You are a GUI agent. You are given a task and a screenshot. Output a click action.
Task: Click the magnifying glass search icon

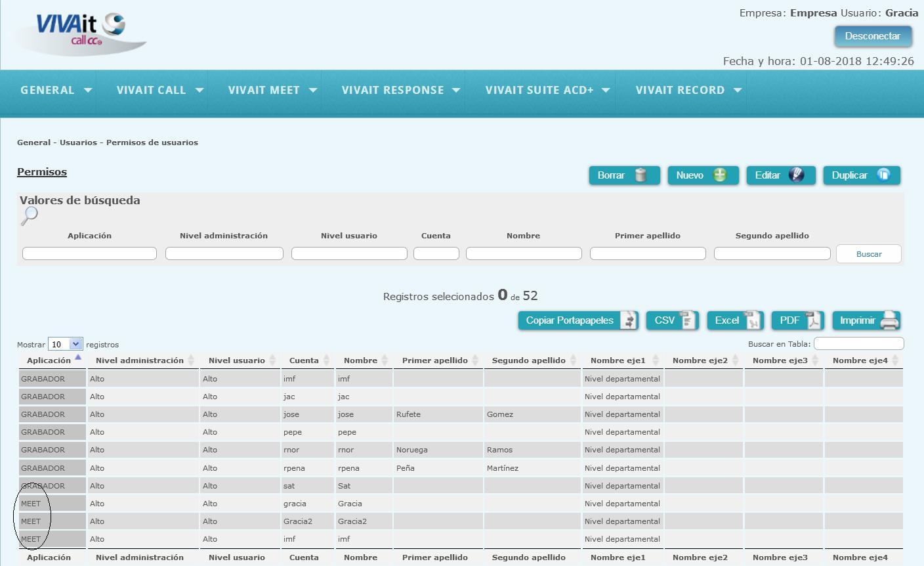30,216
